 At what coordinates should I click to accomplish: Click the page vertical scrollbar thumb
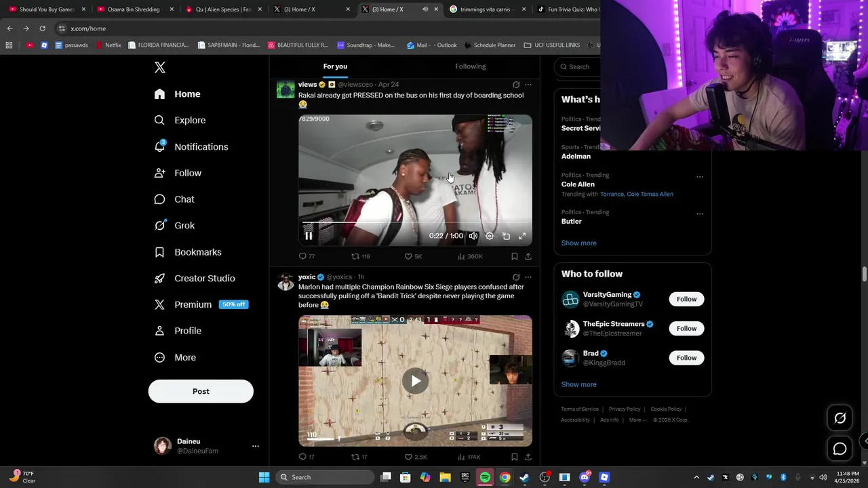(864, 274)
